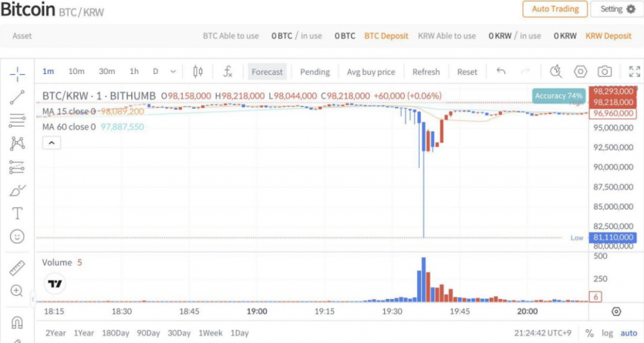Image resolution: width=644 pixels, height=343 pixels.
Task: Click the Refresh chart button
Action: 426,72
